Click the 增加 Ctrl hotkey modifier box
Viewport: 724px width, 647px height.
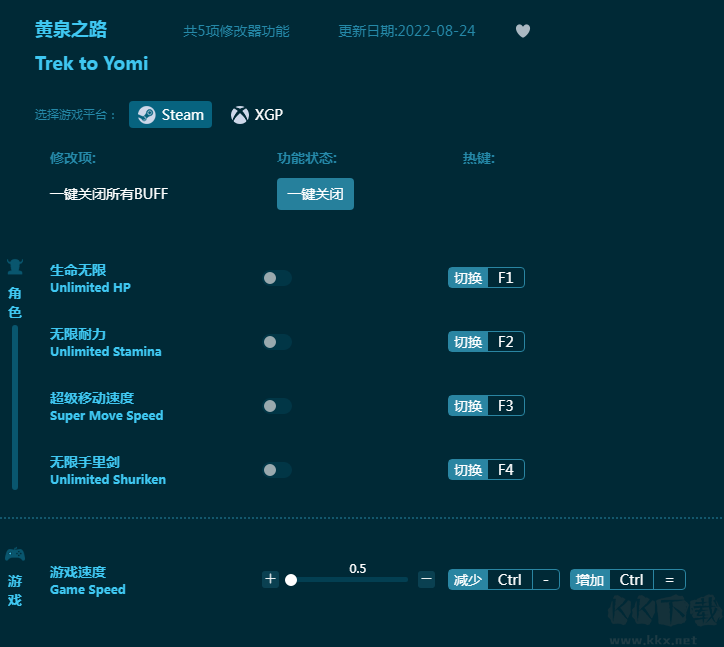[x=632, y=580]
